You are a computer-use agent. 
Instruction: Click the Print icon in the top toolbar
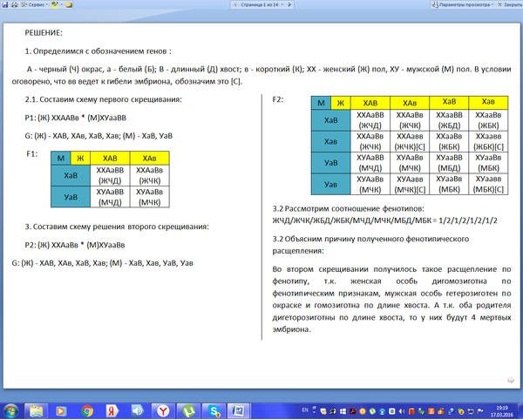point(15,4)
